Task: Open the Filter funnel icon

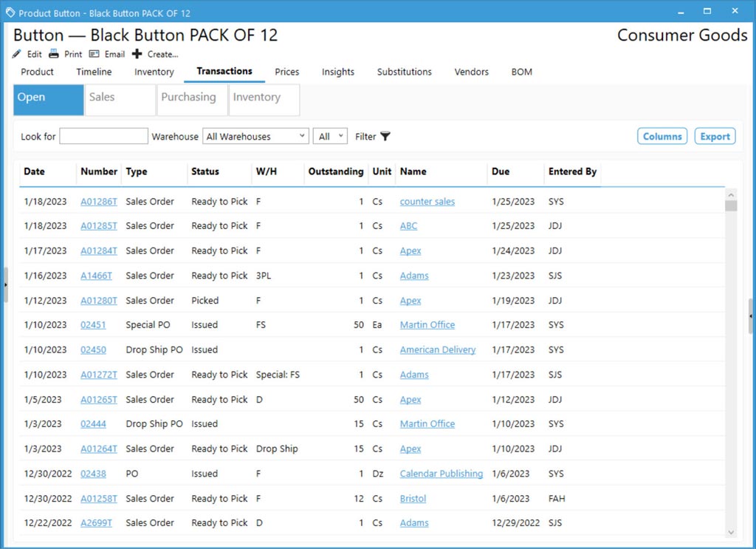Action: point(385,136)
